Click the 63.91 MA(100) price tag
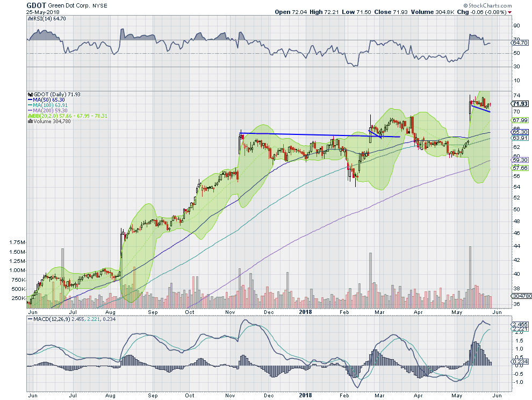Viewport: 532px width, 400px height. (520, 138)
